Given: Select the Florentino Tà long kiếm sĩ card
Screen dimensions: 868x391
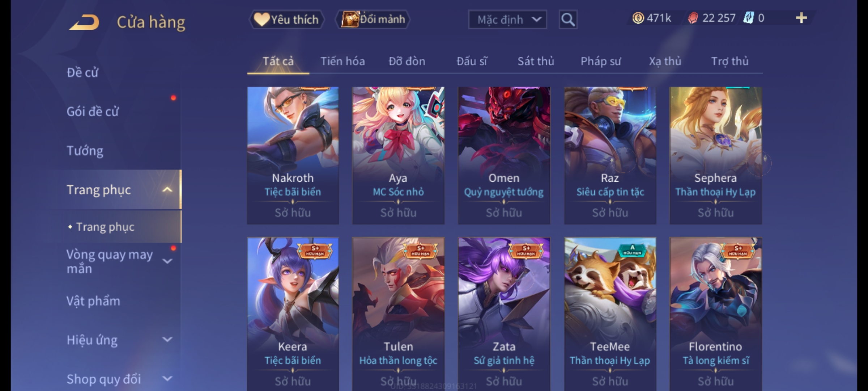Looking at the screenshot, I should (x=716, y=314).
